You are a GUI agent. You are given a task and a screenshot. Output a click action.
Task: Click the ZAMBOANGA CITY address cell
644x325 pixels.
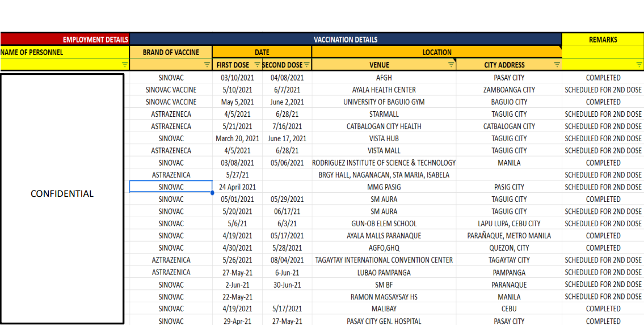point(509,90)
